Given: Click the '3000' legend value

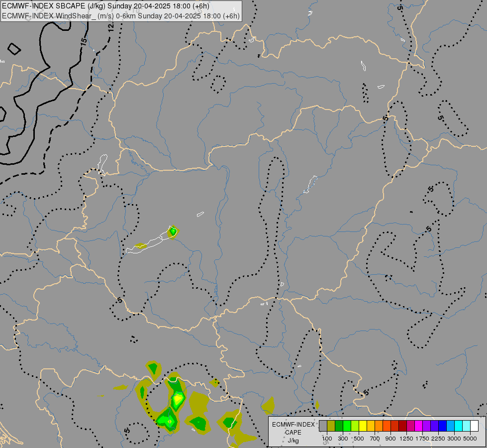Looking at the screenshot, I should coord(454,439).
